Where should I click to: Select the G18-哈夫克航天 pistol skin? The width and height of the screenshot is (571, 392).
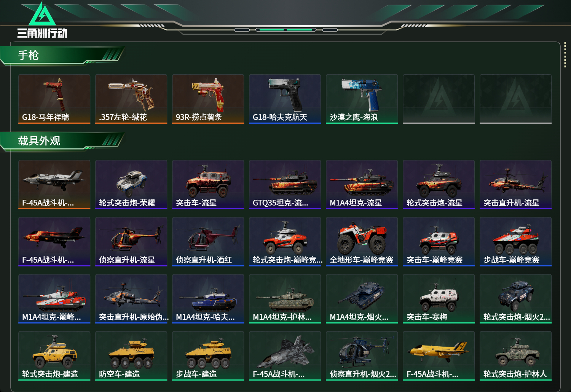(x=285, y=99)
